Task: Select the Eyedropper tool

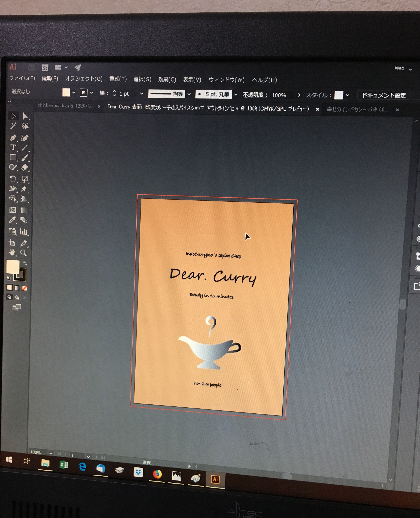Action: coord(12,220)
